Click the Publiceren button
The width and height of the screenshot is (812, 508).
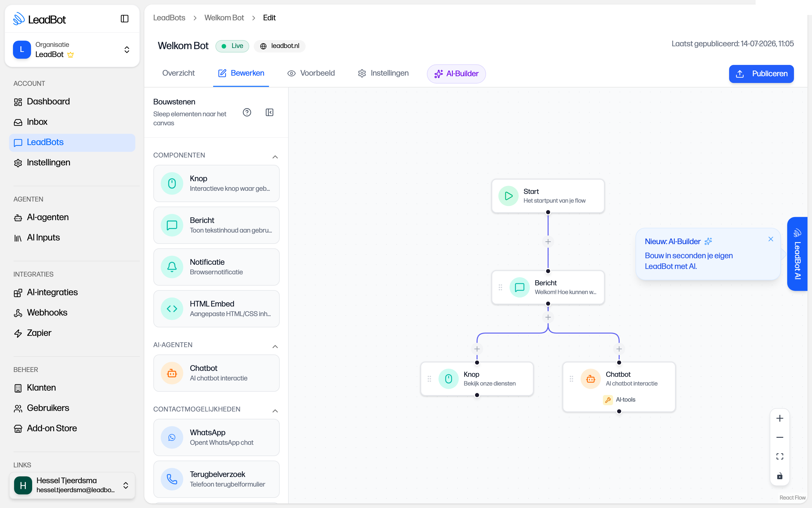[x=761, y=74]
